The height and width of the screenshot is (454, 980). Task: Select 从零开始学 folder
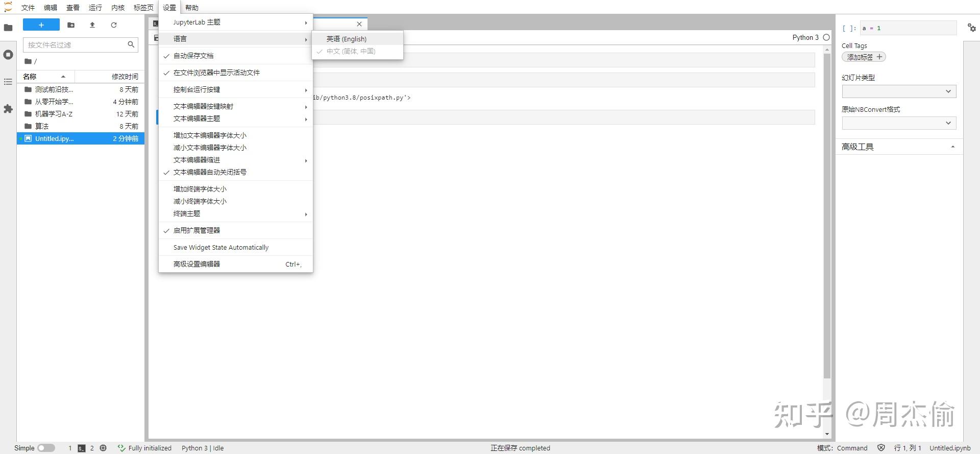pyautogui.click(x=81, y=102)
